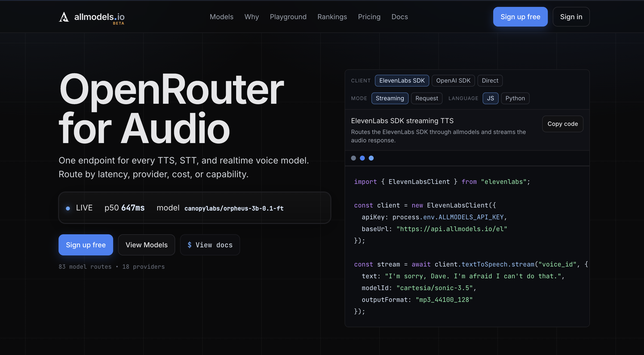Switch mode to Streaming

(x=390, y=98)
